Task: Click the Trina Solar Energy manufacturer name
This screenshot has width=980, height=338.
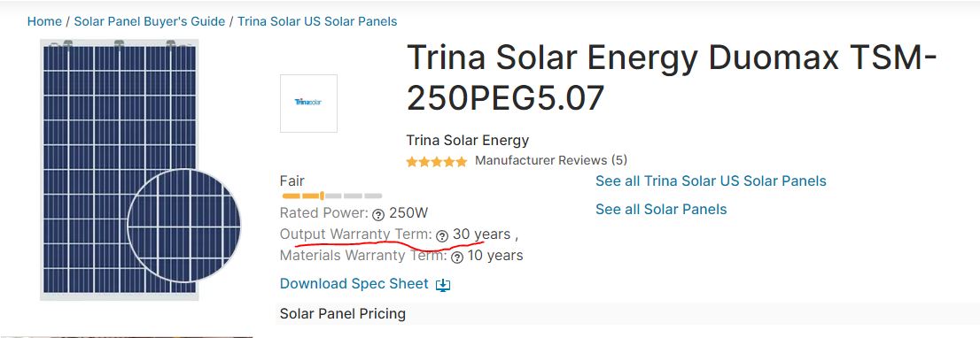Action: [468, 141]
